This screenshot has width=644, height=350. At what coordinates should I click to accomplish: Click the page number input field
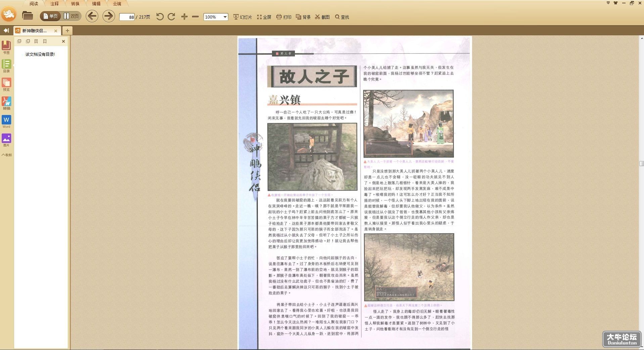tap(127, 17)
